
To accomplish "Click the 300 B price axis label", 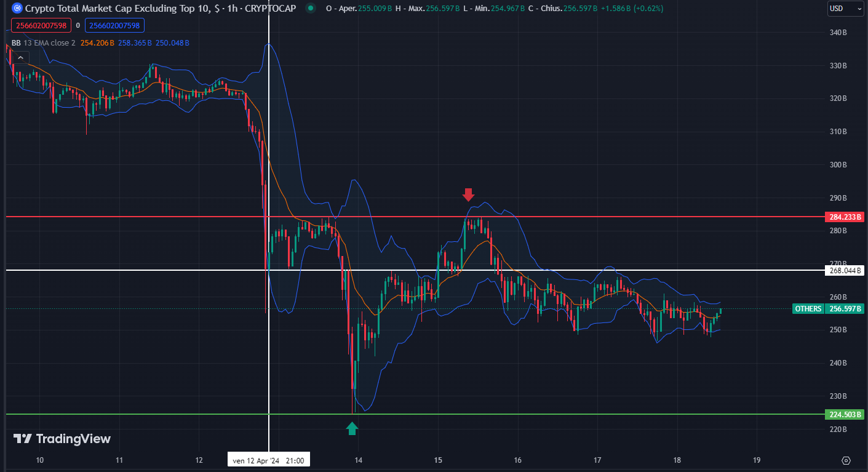I will (x=838, y=165).
